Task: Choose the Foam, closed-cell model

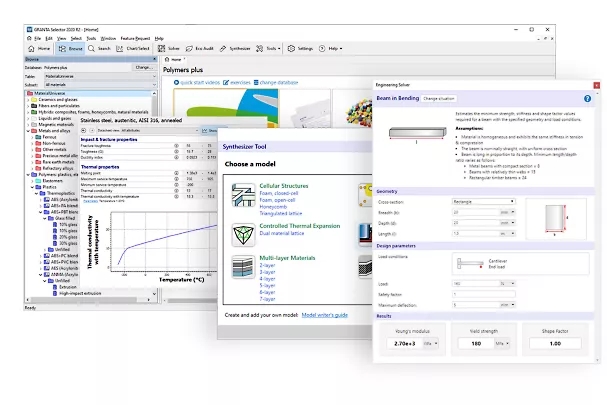Action: [x=279, y=193]
